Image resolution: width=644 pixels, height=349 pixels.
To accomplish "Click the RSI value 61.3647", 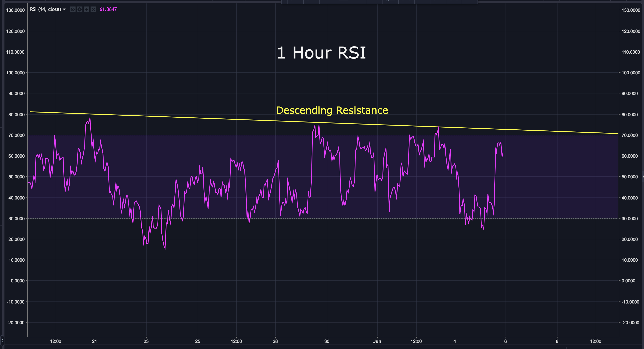I will click(108, 9).
